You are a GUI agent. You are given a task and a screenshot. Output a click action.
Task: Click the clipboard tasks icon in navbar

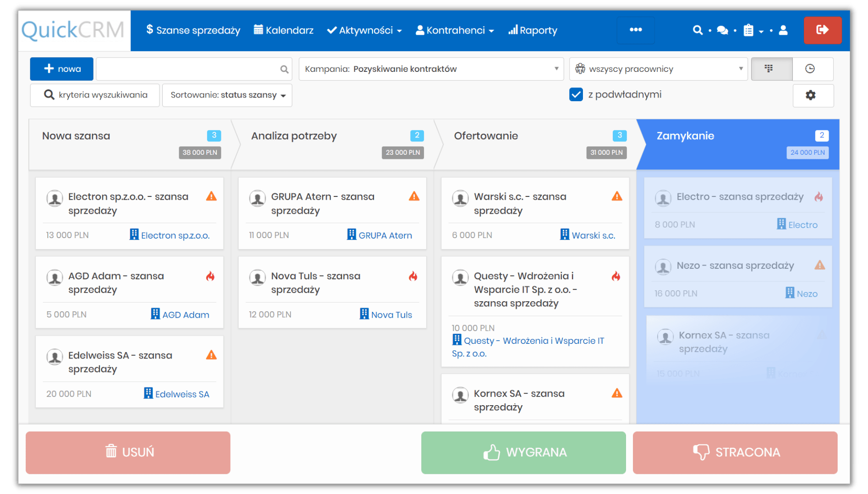coord(749,30)
